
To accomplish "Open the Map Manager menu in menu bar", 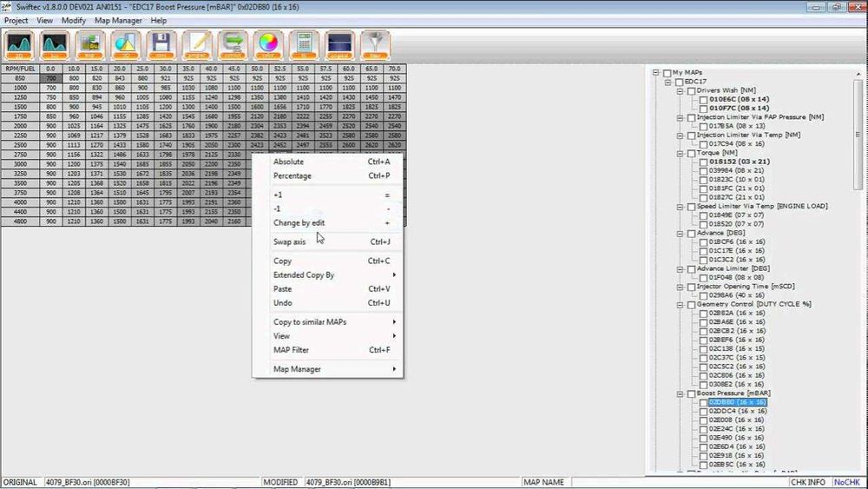I will click(118, 21).
